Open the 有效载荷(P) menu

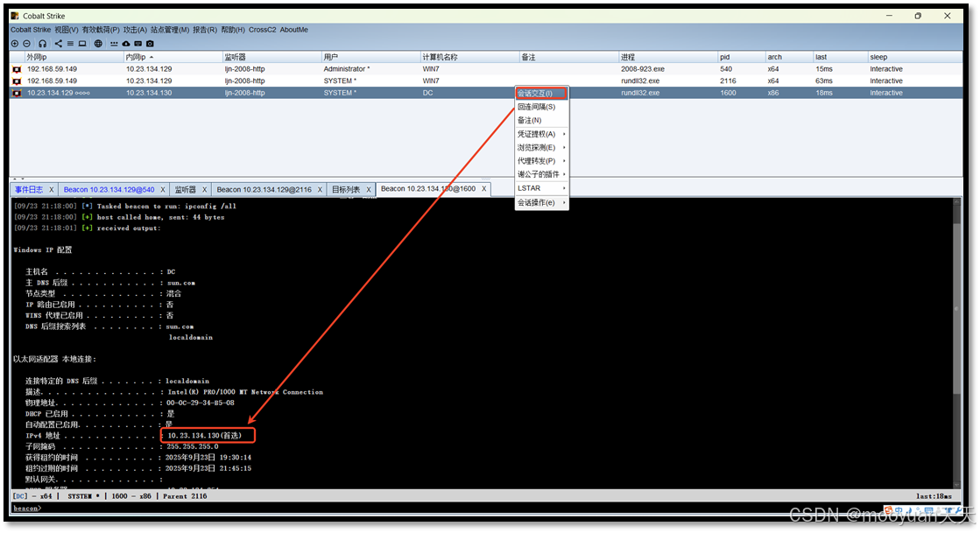click(x=101, y=30)
